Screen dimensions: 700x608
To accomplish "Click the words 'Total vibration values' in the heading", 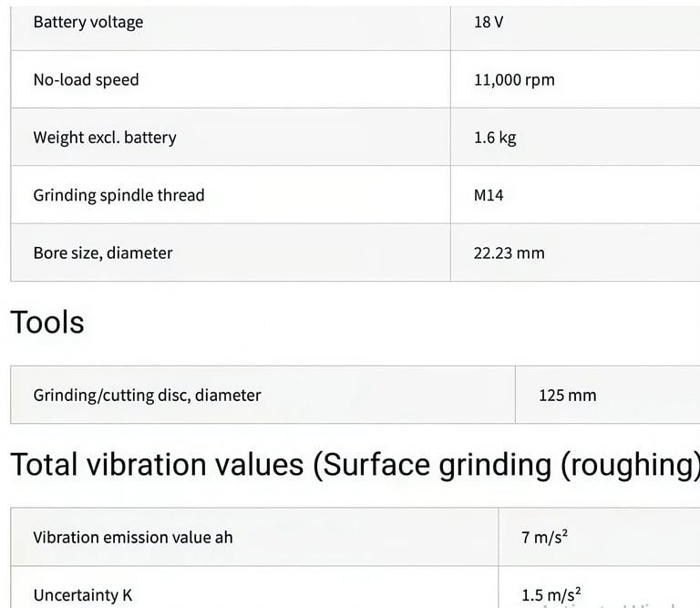I will pyautogui.click(x=157, y=465).
